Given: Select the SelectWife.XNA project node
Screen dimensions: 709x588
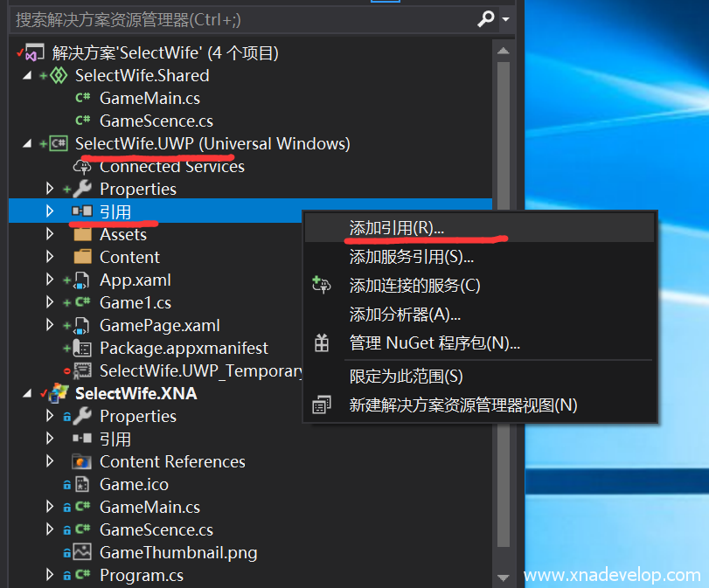Looking at the screenshot, I should click(136, 394).
